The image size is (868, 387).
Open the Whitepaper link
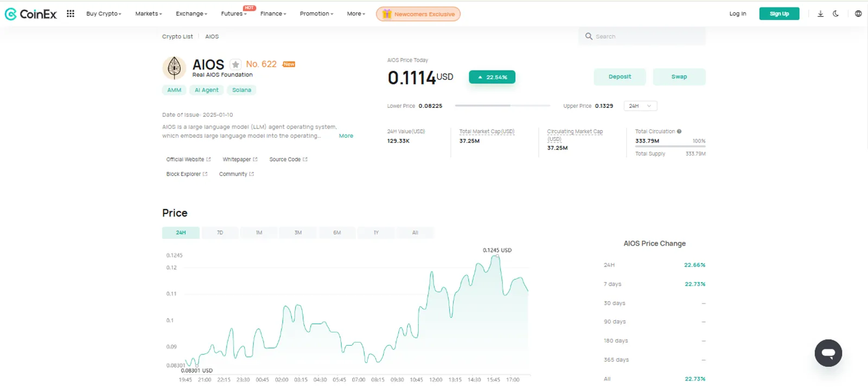click(x=240, y=159)
